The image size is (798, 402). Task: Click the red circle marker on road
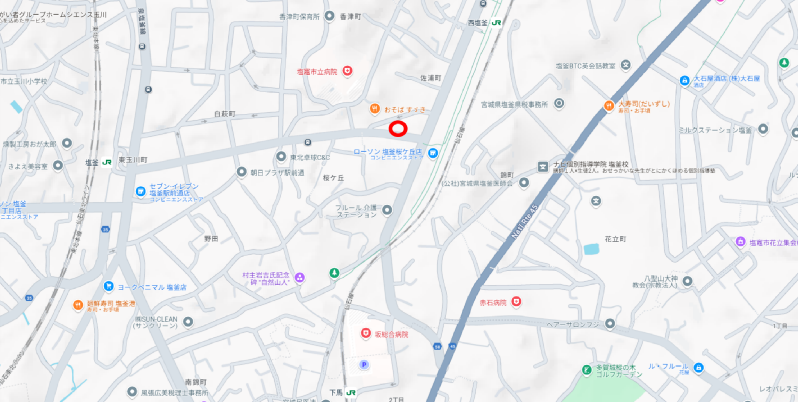tap(398, 129)
